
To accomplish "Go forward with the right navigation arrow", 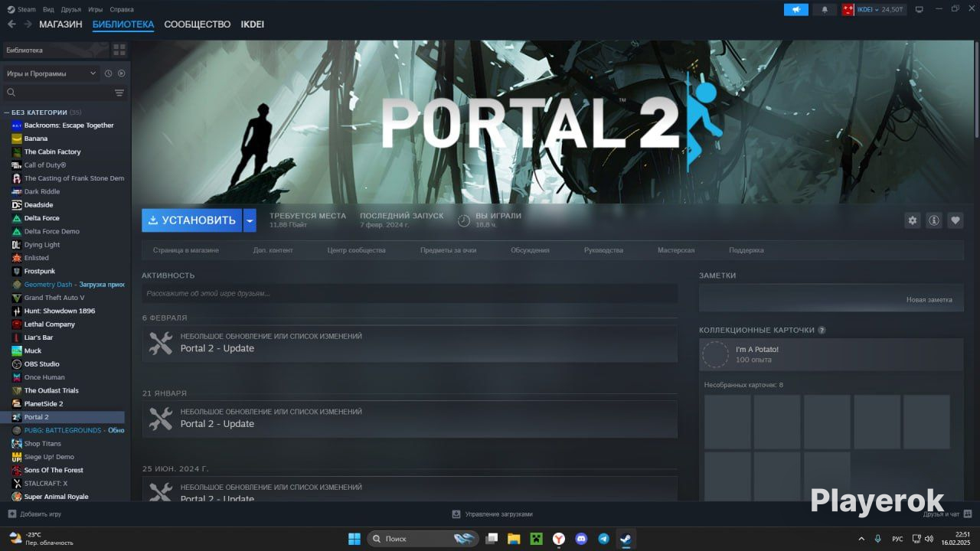I will coord(28,24).
